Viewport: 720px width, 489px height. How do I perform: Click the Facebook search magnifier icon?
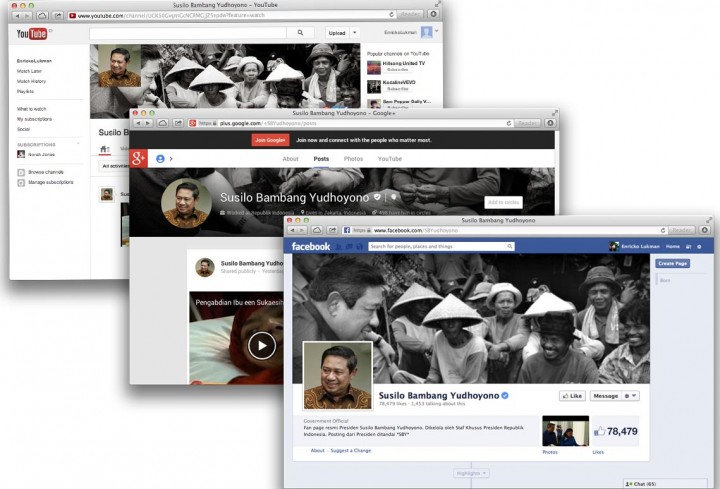pyautogui.click(x=509, y=247)
